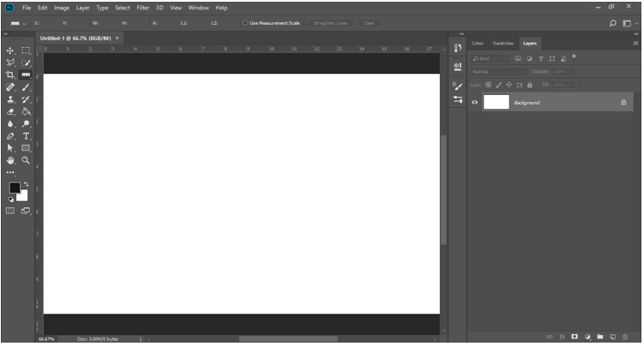Switch to the Swatches tab
644x346 pixels.
503,43
